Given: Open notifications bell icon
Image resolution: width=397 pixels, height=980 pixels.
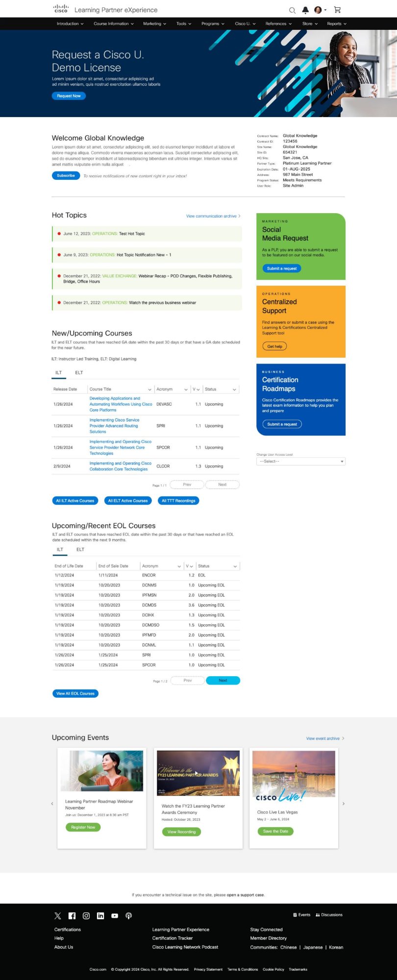Looking at the screenshot, I should [x=305, y=10].
